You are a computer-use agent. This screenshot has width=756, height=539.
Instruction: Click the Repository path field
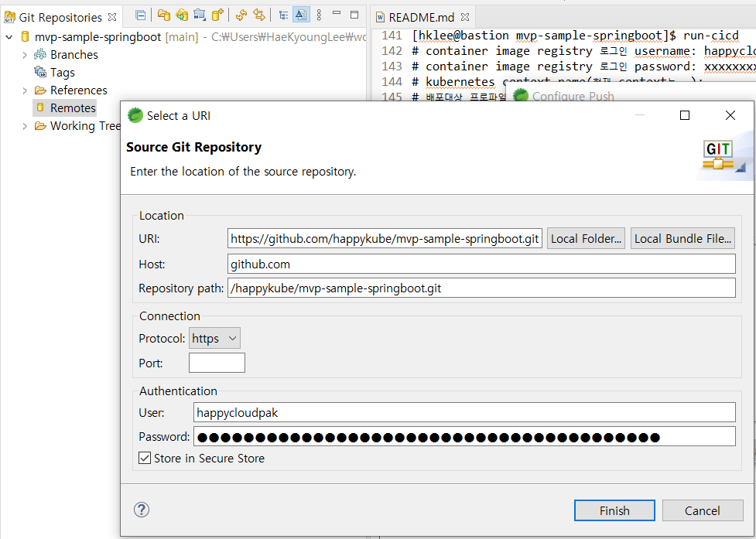coord(481,288)
